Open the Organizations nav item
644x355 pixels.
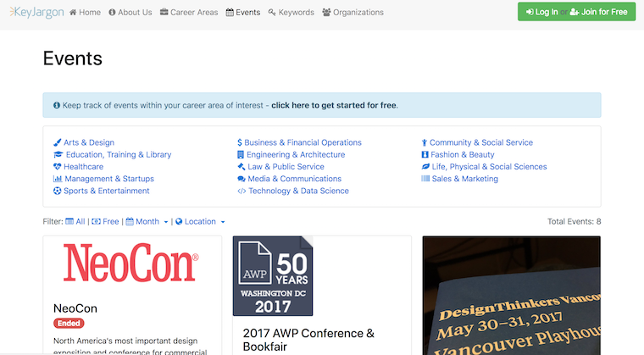pos(353,13)
